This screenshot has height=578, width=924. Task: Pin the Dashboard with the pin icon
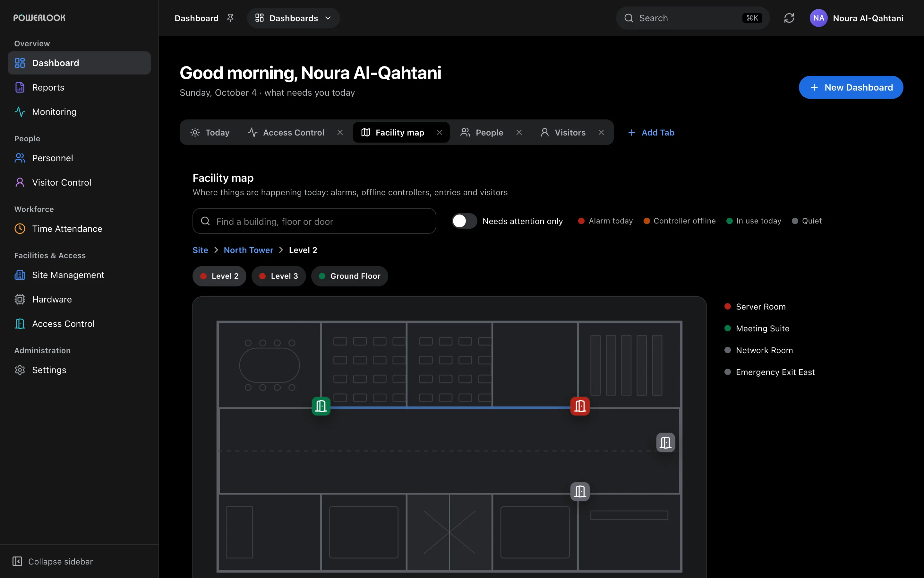(x=230, y=18)
